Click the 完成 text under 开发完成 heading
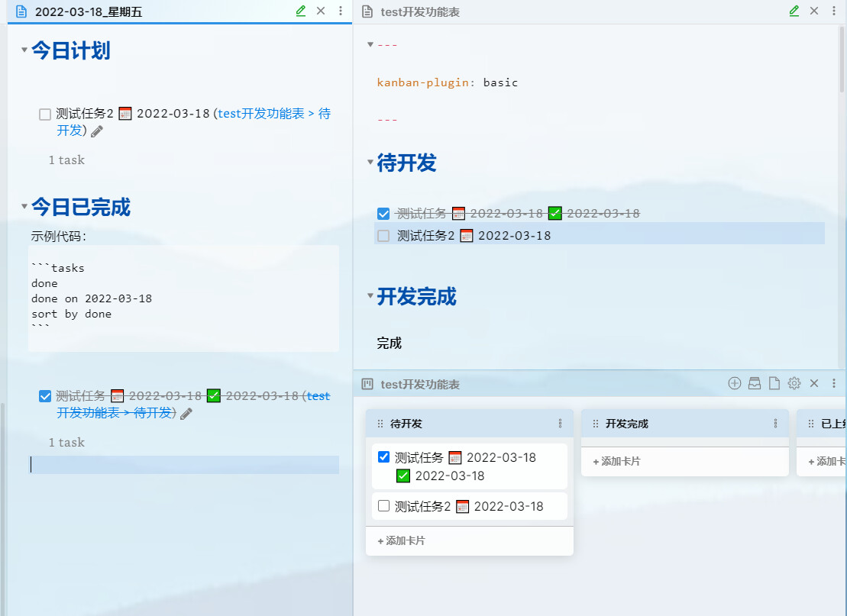 point(390,343)
